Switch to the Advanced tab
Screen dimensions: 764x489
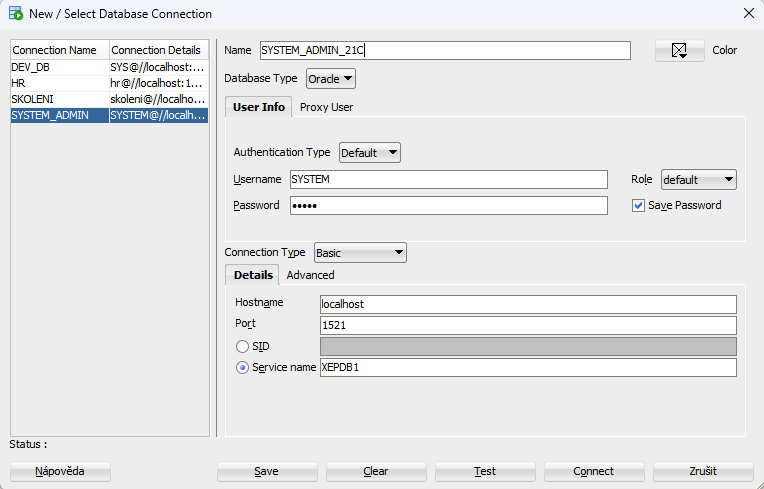(310, 275)
